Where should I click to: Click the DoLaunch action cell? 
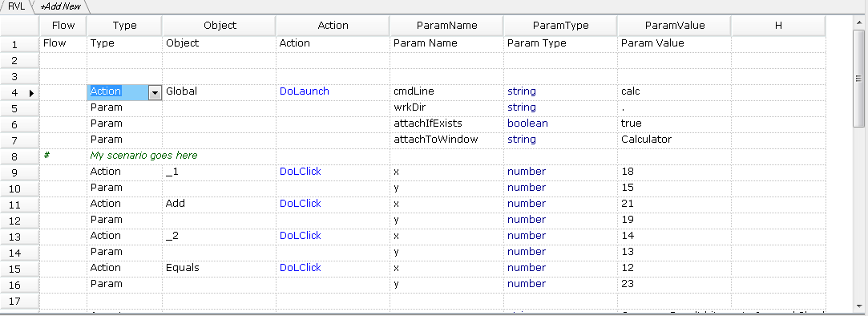[x=333, y=91]
